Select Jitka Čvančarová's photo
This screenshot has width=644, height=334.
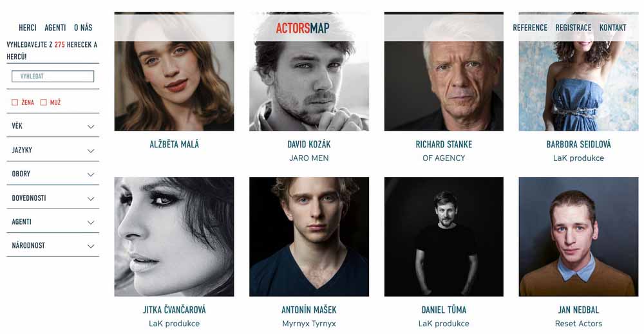tap(174, 237)
